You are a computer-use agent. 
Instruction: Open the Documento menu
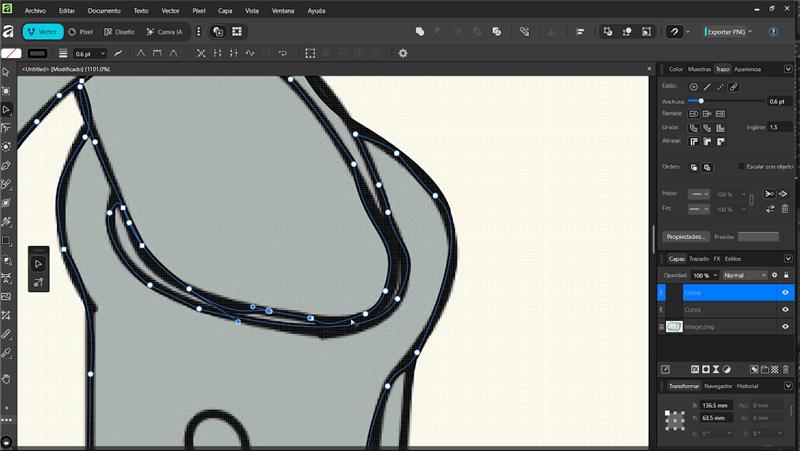[104, 10]
